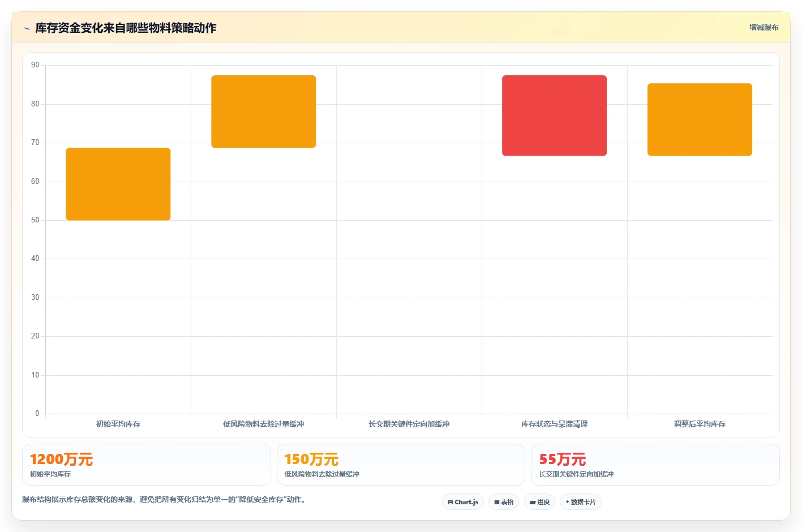Select the Chart.js chip
The image size is (802, 532).
463,502
